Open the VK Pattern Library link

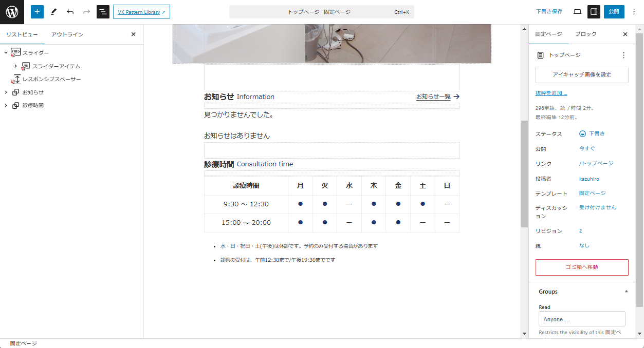tap(141, 12)
